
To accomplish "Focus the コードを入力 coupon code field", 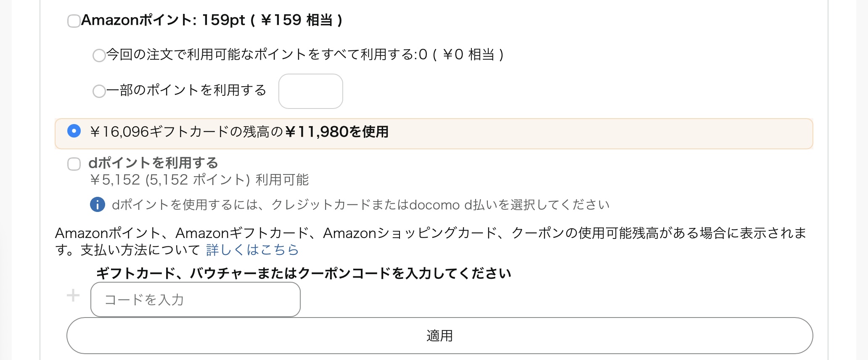I will point(196,299).
